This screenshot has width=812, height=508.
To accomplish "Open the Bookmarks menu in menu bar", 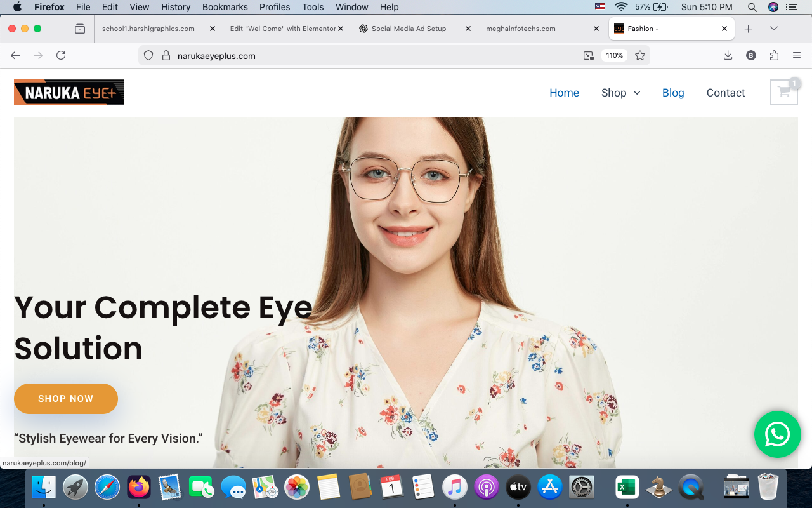I will (x=225, y=7).
